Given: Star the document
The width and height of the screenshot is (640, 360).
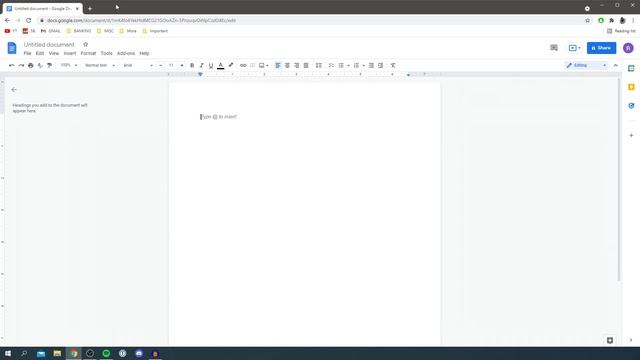Looking at the screenshot, I should point(85,44).
